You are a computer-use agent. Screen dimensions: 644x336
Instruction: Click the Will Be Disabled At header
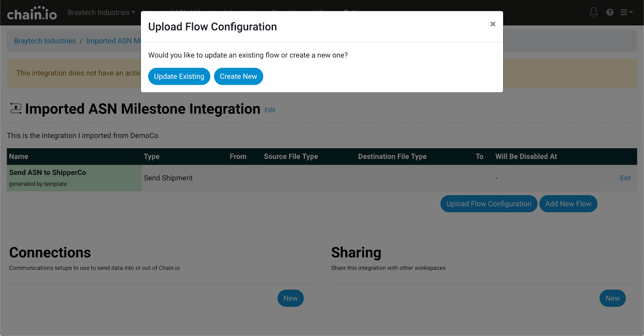tap(526, 157)
